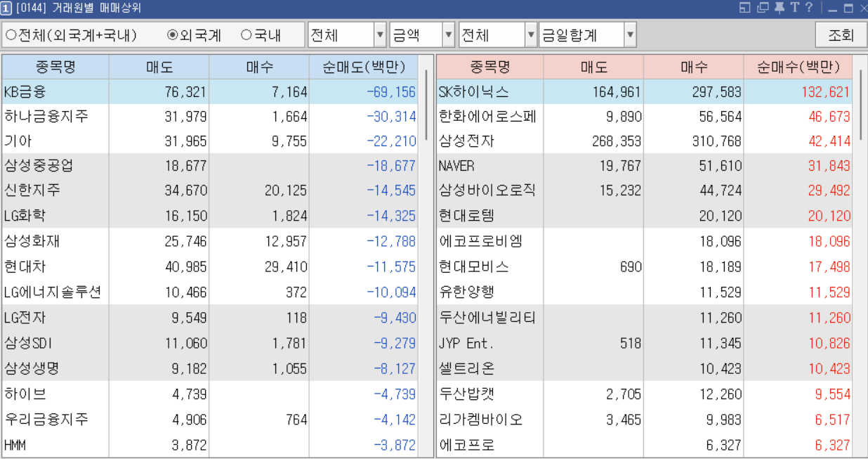The height and width of the screenshot is (459, 868).
Task: Select the LG에너지솔루션 row
Action: coord(210,292)
